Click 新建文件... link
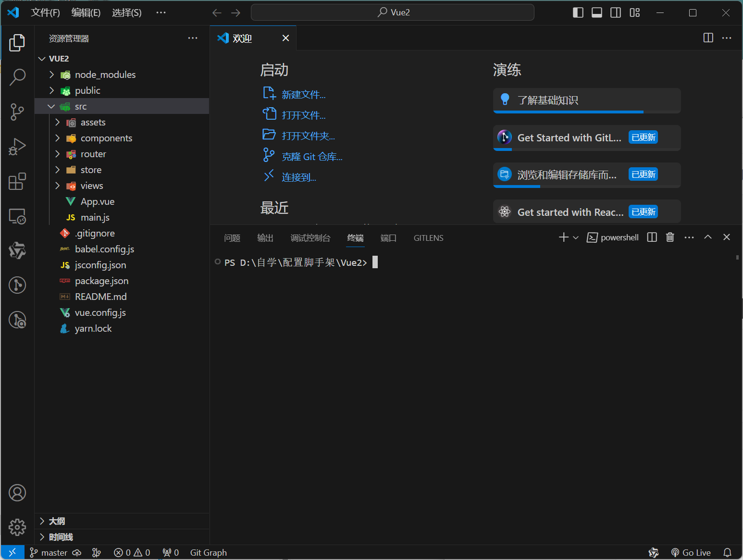 coord(303,95)
